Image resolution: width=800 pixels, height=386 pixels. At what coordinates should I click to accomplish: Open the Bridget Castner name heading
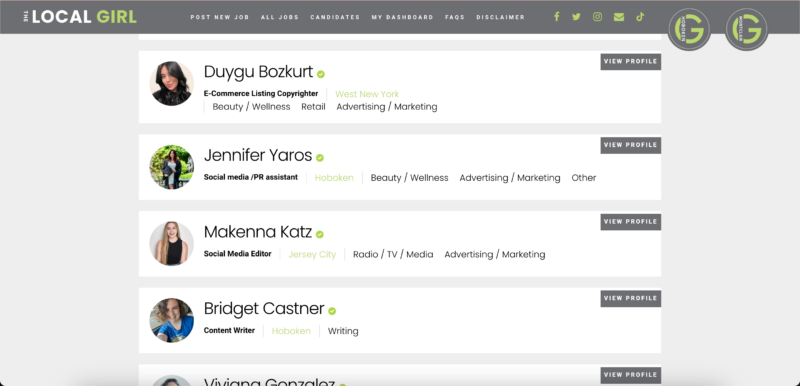(264, 308)
